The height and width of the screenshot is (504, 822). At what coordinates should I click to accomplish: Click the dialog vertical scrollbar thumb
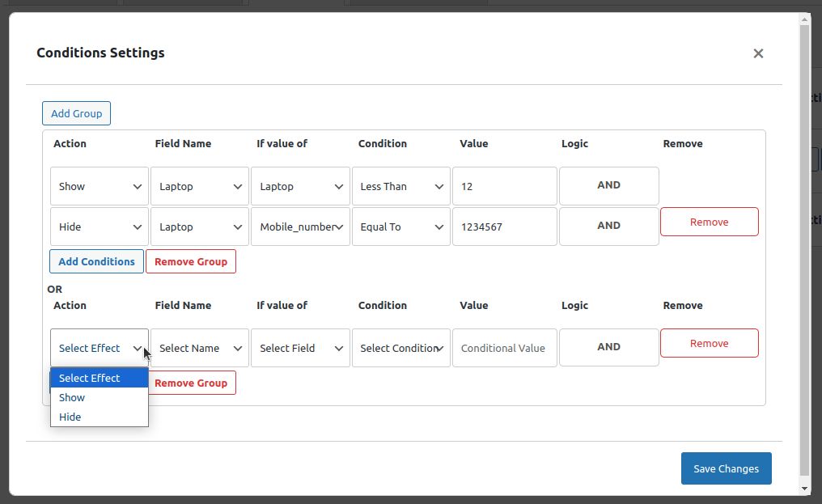(x=805, y=250)
